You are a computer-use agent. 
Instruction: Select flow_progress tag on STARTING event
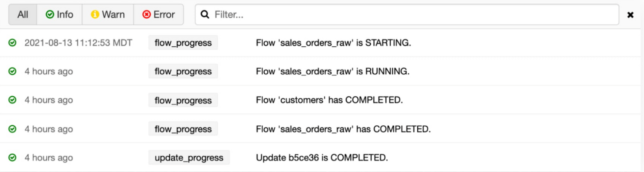coord(183,43)
